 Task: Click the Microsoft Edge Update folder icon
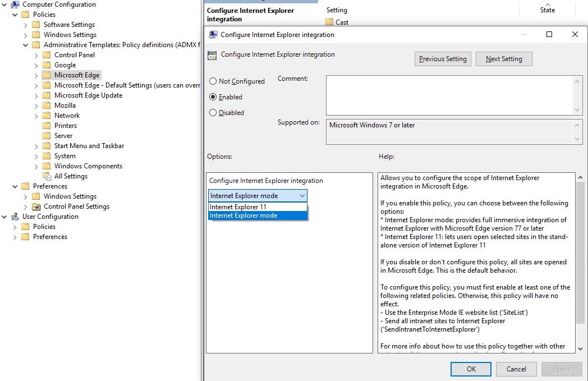[47, 95]
